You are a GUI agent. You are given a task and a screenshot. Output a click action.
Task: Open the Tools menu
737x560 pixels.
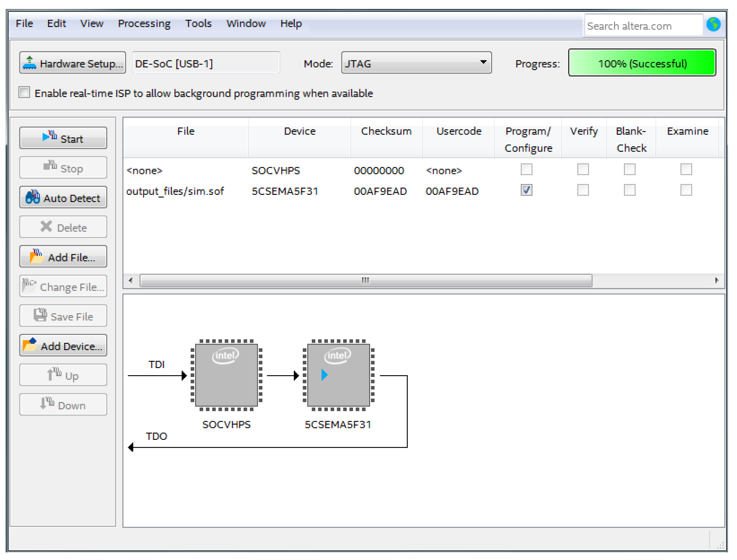pyautogui.click(x=198, y=24)
